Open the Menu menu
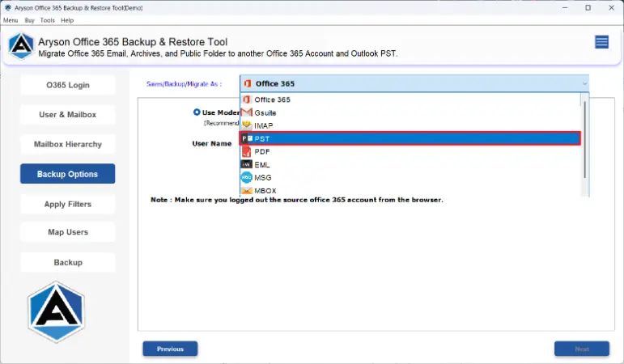Screen dimensions: 624x364 11,20
